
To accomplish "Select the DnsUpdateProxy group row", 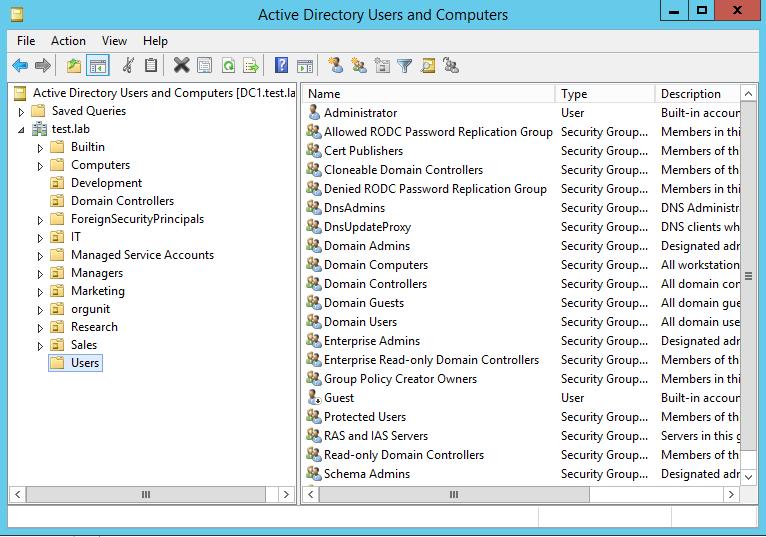I will 523,227.
